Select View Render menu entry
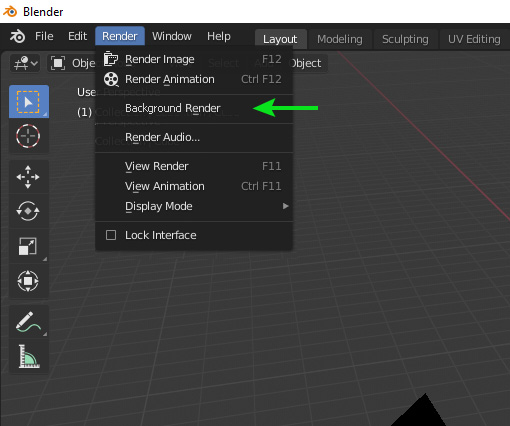510x426 pixels. pyautogui.click(x=194, y=166)
